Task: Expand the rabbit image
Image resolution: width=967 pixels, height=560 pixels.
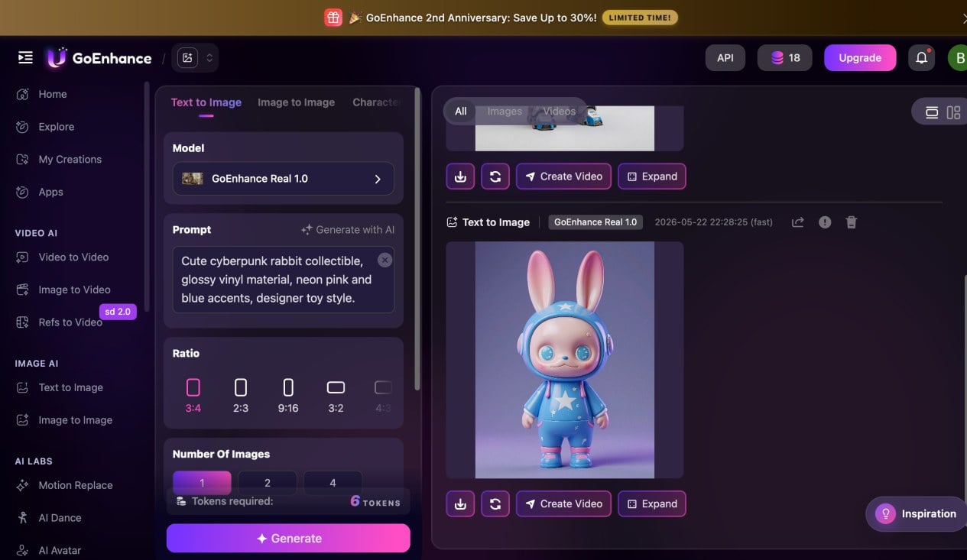Action: tap(652, 504)
